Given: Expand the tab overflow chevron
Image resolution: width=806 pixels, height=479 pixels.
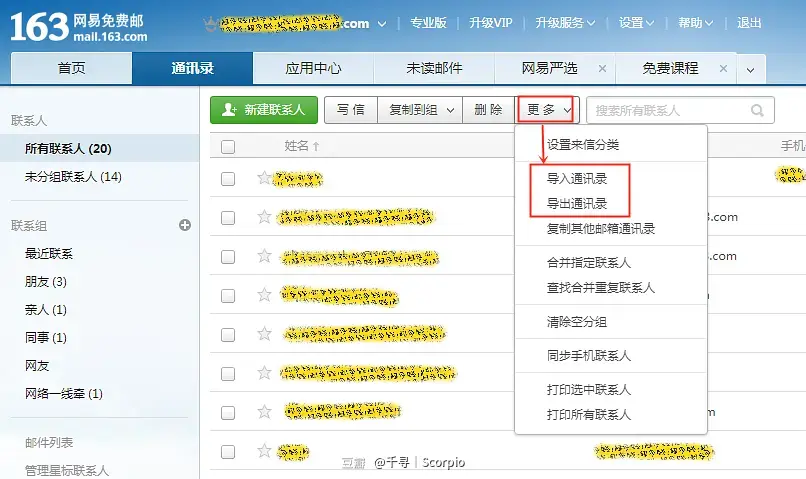Looking at the screenshot, I should pyautogui.click(x=750, y=69).
